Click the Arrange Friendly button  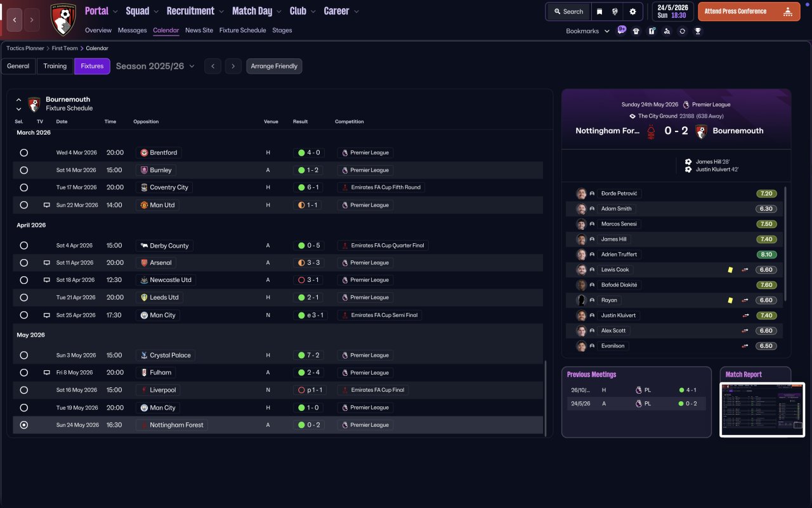tap(274, 66)
